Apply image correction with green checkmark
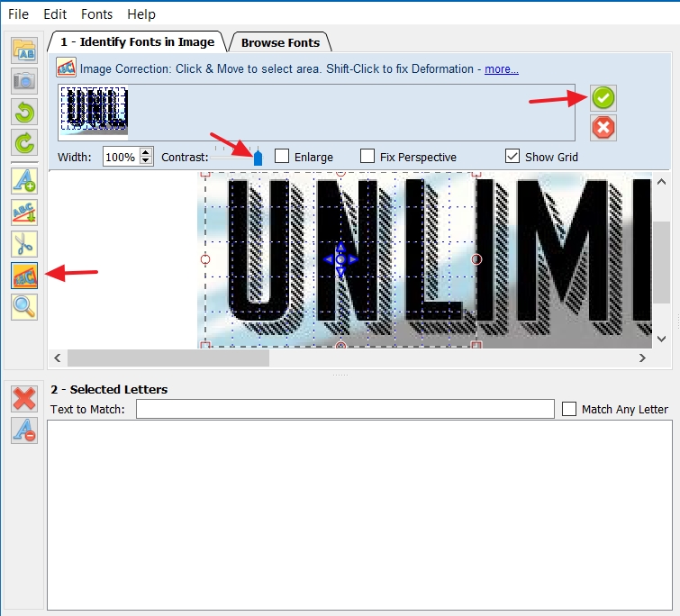 603,98
